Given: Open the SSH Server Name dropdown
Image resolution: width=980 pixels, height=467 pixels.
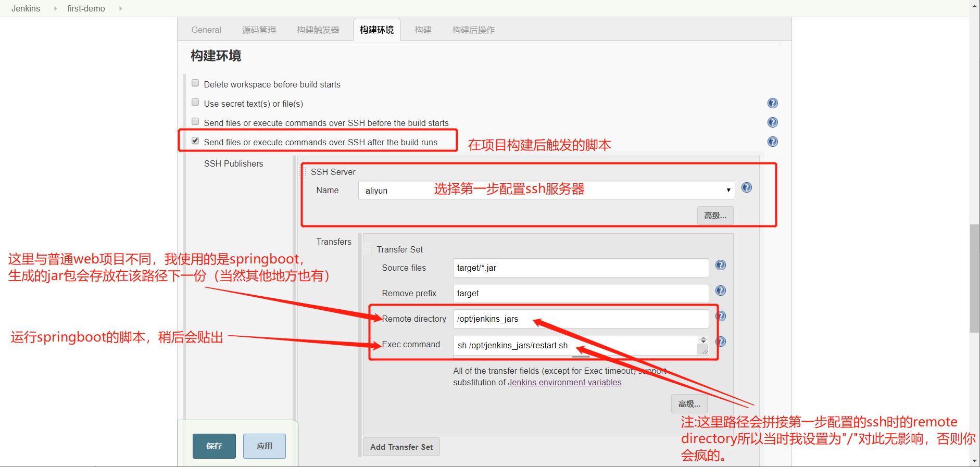Looking at the screenshot, I should pyautogui.click(x=546, y=191).
